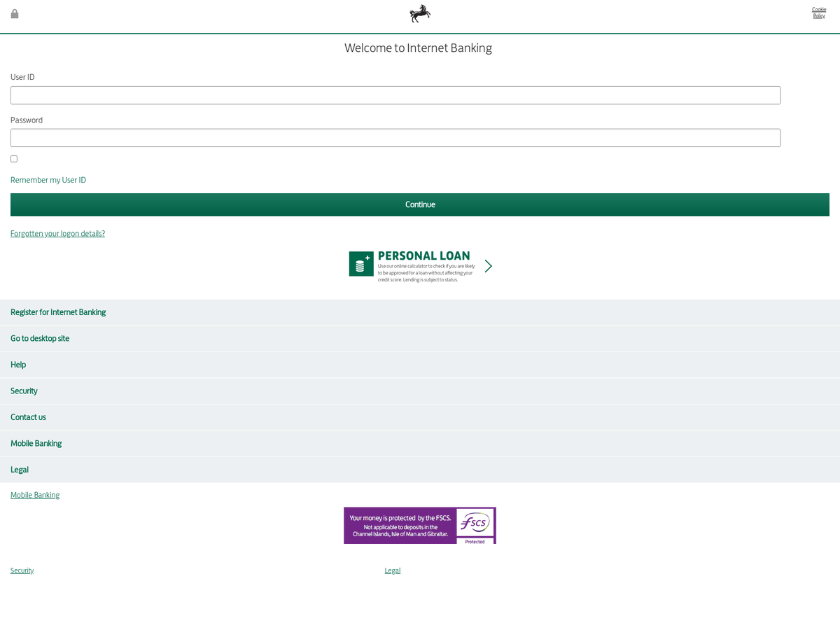Select Go to desktop site
The width and height of the screenshot is (840, 630).
pos(420,338)
